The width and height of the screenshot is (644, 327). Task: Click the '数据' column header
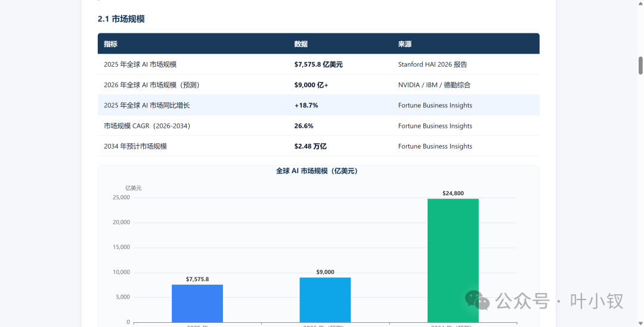pyautogui.click(x=301, y=44)
